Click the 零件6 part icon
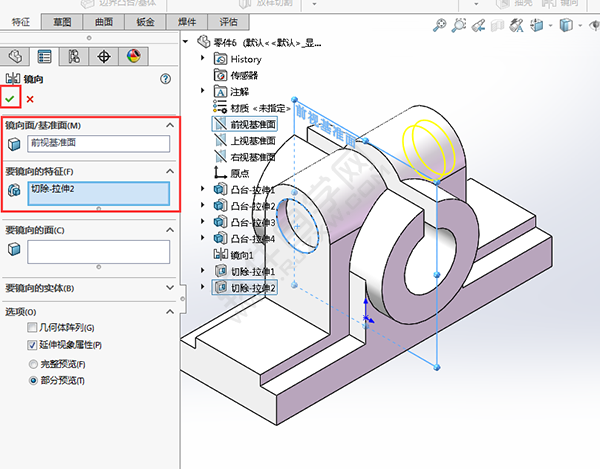Screen dimensions: 600x469 (204, 41)
